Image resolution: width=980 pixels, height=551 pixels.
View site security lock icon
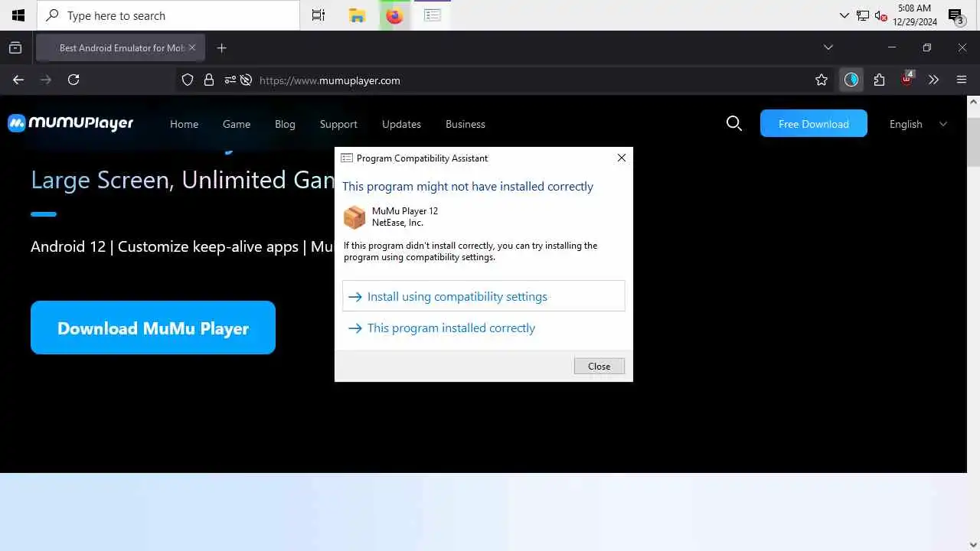208,80
